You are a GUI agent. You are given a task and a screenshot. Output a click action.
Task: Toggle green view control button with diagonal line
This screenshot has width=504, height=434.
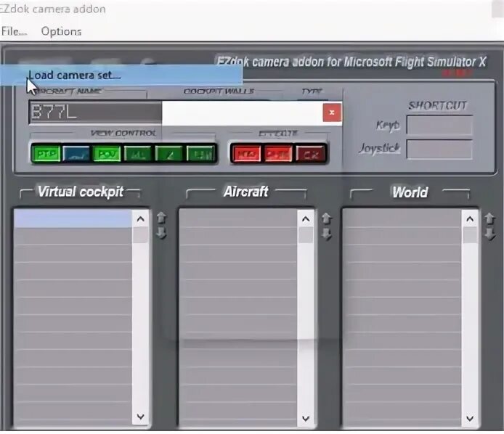click(x=169, y=154)
